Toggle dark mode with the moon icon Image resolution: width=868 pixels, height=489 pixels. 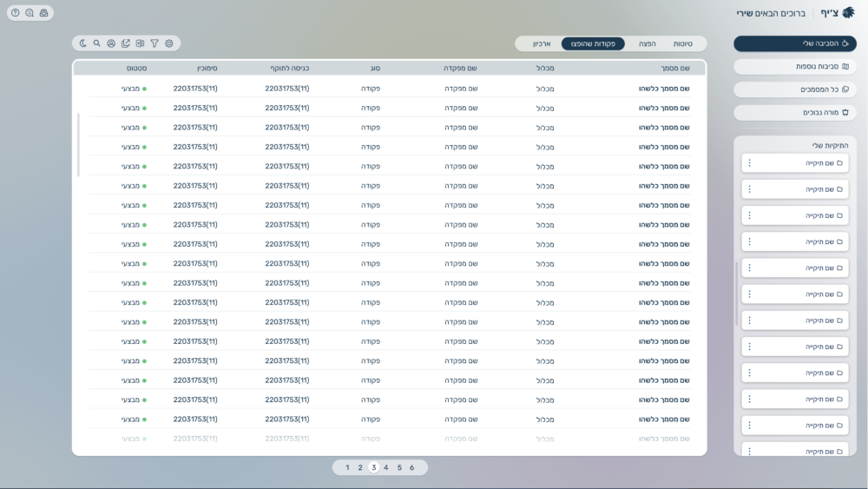tap(83, 43)
